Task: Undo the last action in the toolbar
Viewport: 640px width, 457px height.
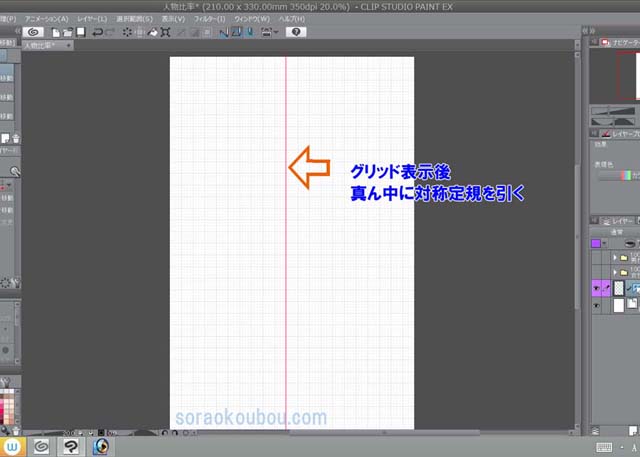Action: coord(98,32)
